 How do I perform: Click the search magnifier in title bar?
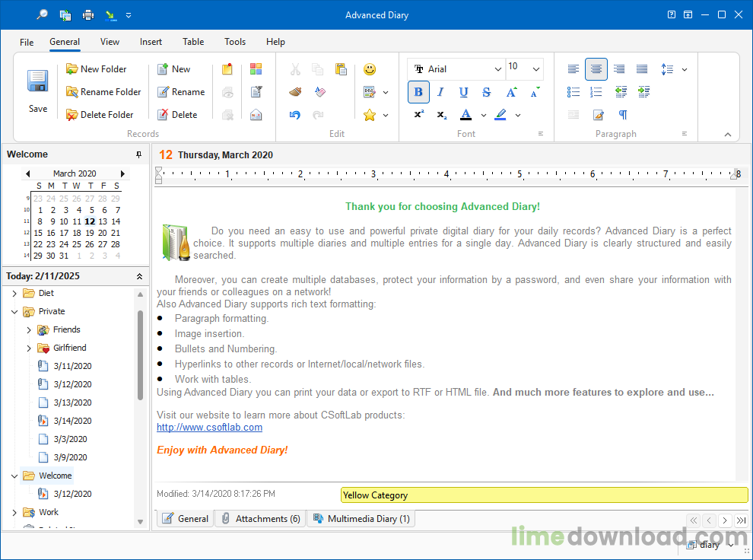click(x=43, y=15)
